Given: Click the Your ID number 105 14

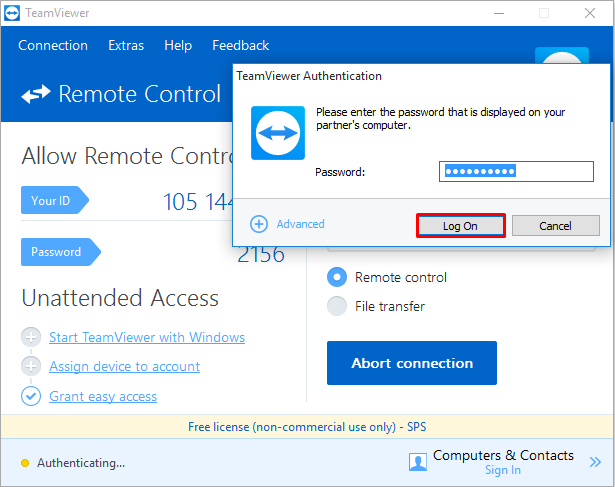Looking at the screenshot, I should pos(198,202).
